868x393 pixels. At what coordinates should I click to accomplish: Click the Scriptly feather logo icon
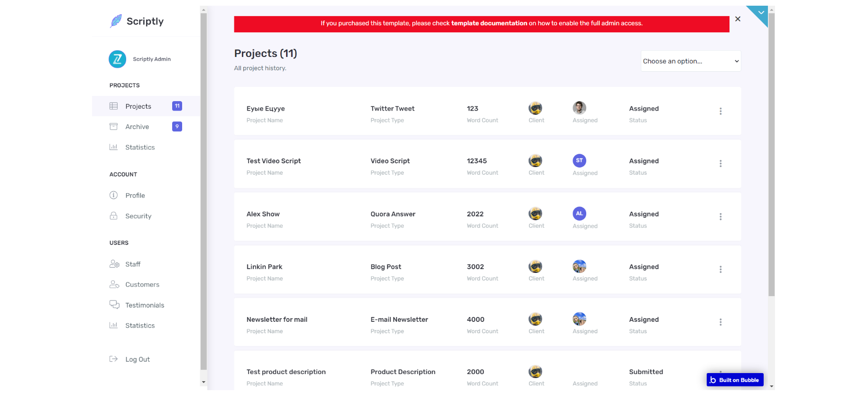[x=116, y=21]
